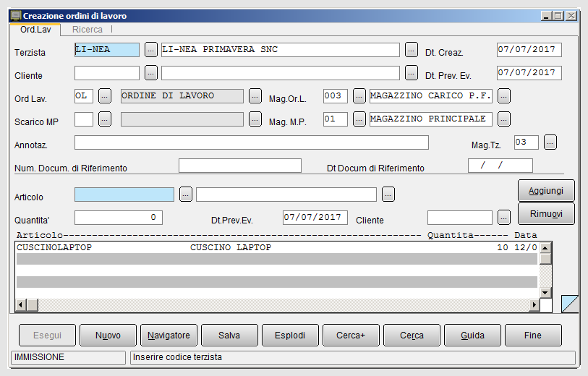Switch to the Ord.Lav tab
This screenshot has width=588, height=376.
(35, 29)
